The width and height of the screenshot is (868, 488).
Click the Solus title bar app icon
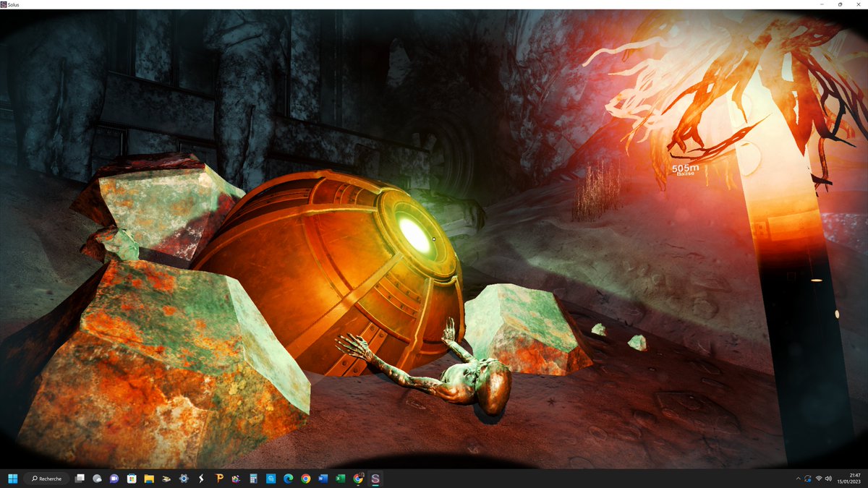[x=4, y=4]
